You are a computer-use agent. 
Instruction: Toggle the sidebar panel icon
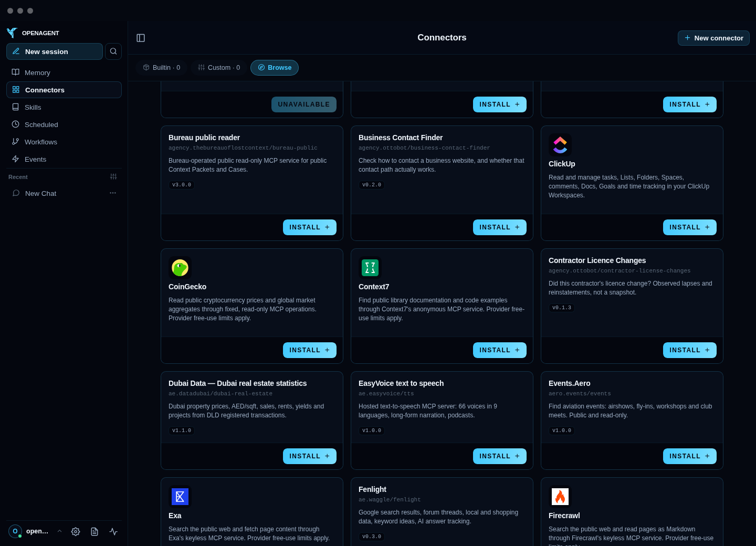(141, 38)
